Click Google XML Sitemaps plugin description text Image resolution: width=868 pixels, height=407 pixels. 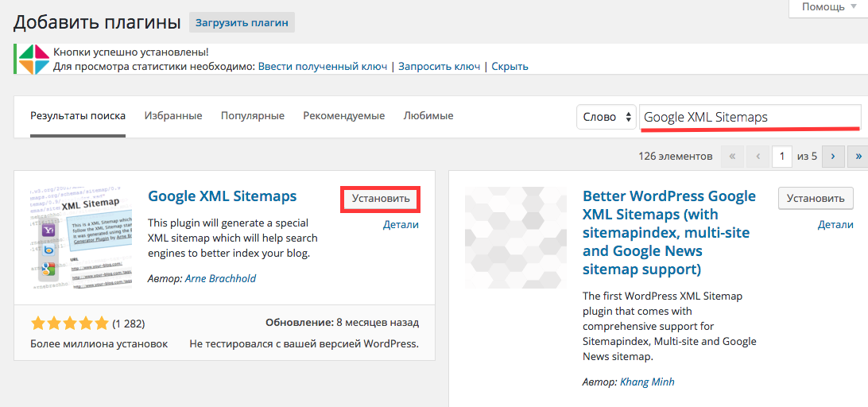[233, 238]
